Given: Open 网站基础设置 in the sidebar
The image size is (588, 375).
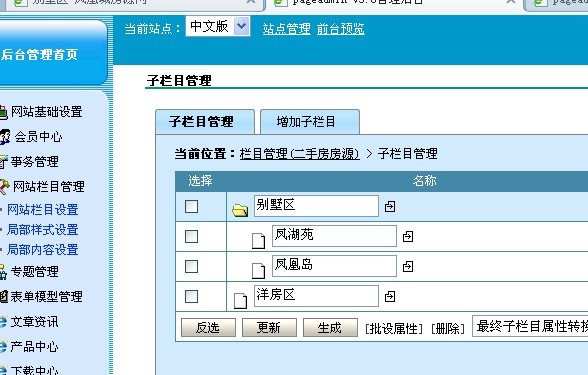Looking at the screenshot, I should click(x=46, y=112).
